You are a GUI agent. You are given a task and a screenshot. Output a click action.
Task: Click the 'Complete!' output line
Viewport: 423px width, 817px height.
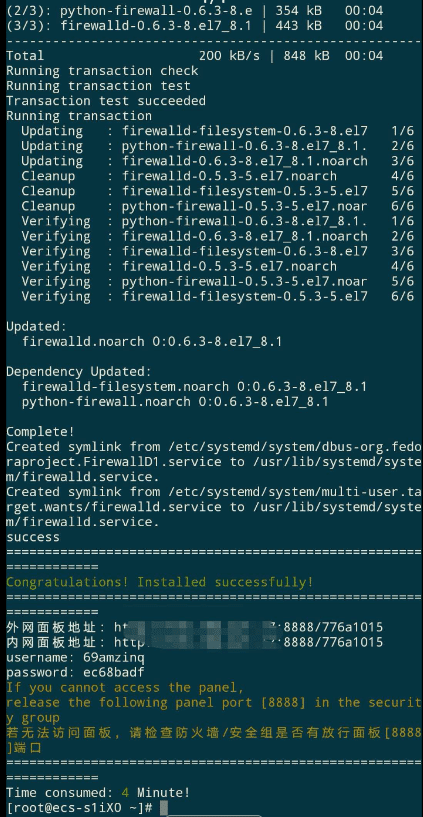40,431
